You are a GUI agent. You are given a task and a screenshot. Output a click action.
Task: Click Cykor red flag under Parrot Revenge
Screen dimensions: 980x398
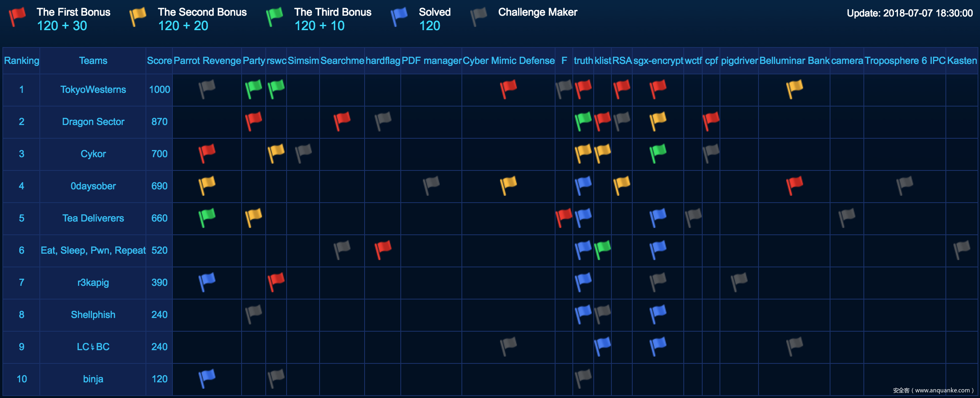click(x=207, y=154)
